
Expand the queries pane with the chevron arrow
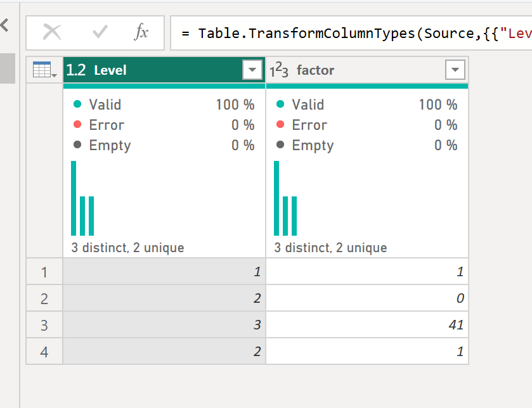point(4,25)
